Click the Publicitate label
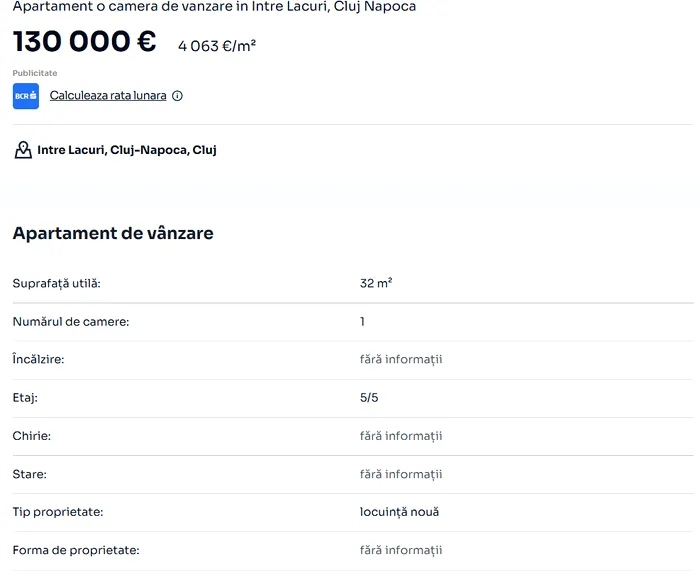Image resolution: width=700 pixels, height=579 pixels. pyautogui.click(x=35, y=73)
